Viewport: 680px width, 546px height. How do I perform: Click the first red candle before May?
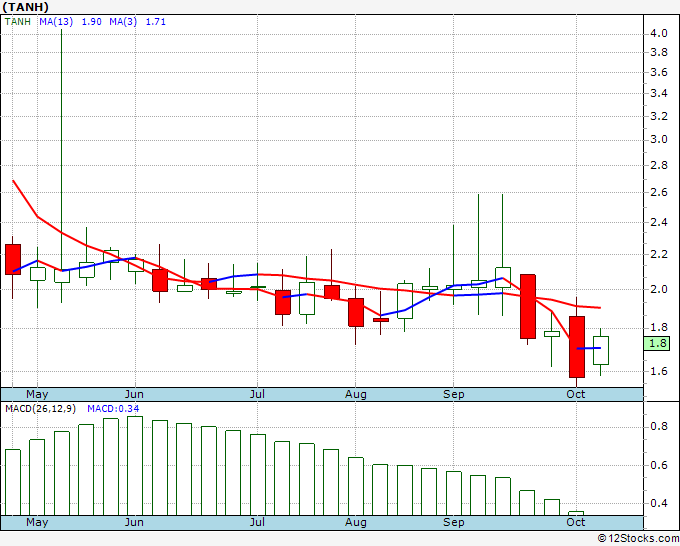coord(13,259)
